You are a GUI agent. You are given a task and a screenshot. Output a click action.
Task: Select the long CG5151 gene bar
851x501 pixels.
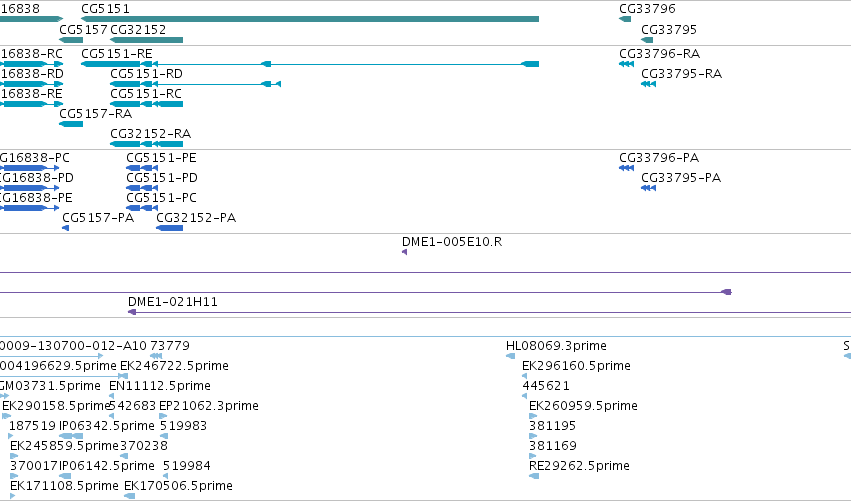[x=310, y=19]
